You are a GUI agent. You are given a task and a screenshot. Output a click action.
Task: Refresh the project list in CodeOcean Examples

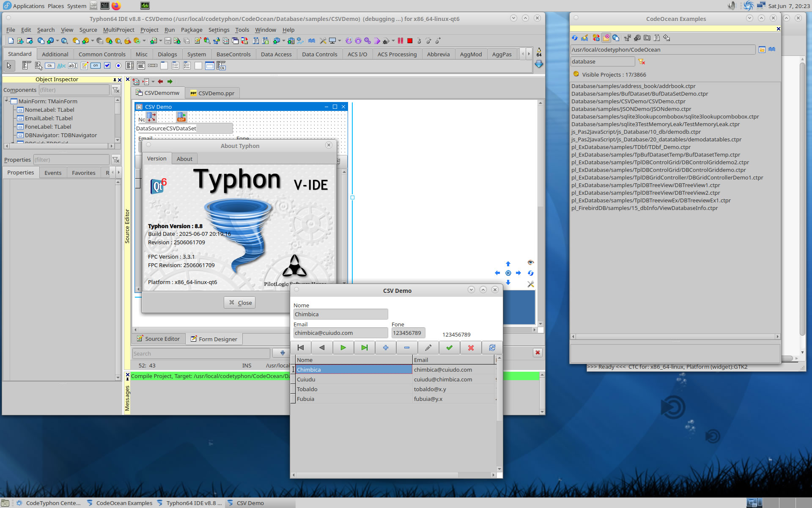click(575, 38)
